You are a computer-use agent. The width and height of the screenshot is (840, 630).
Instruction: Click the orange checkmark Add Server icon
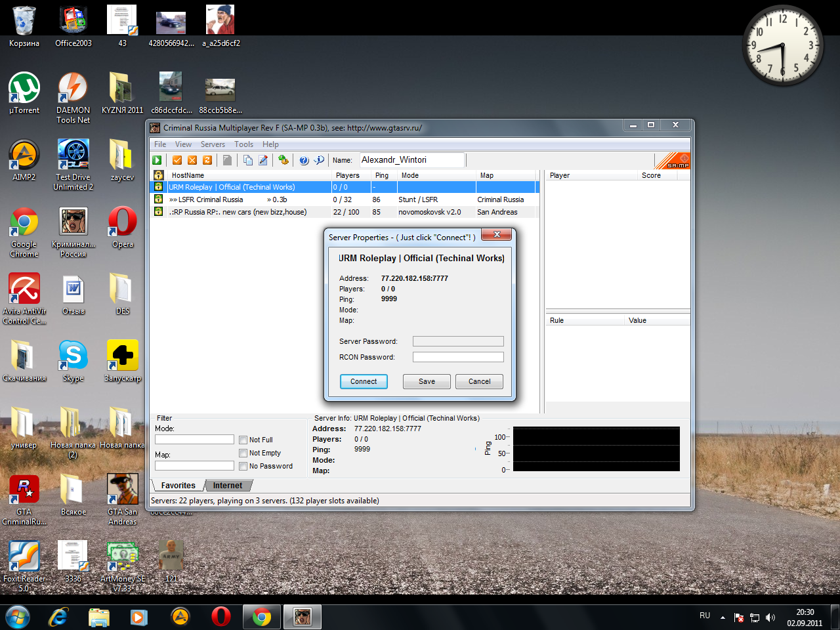(177, 160)
